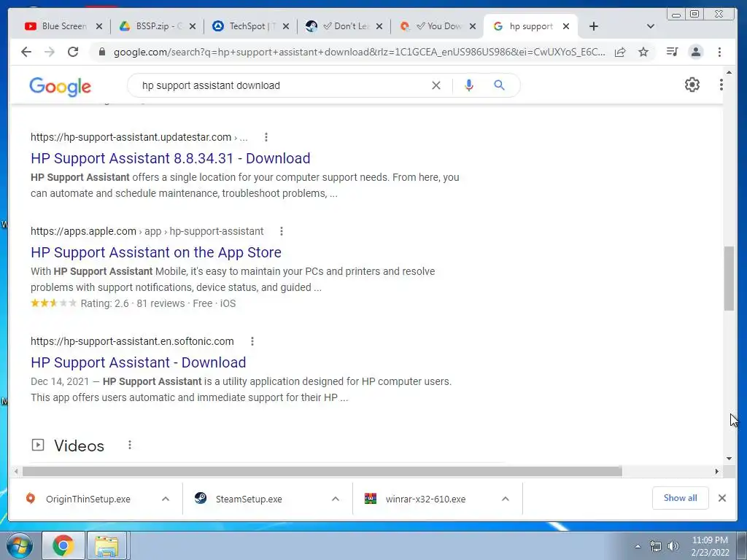Reload the current page
The height and width of the screenshot is (560, 747).
coord(73,52)
